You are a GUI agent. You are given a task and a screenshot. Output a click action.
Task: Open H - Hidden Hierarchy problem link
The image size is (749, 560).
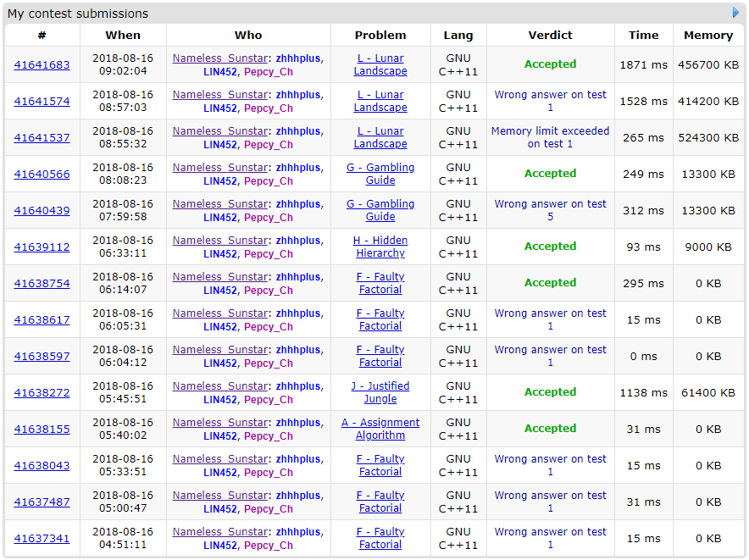(380, 247)
